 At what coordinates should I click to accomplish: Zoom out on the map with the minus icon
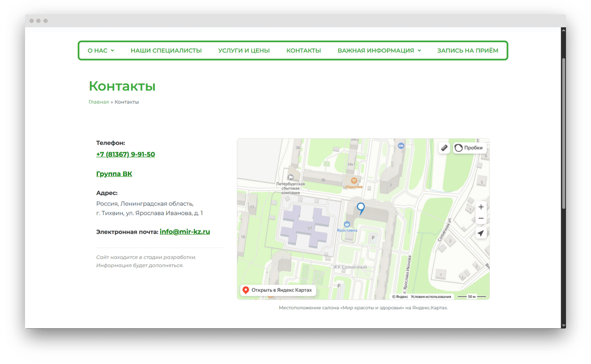click(x=481, y=218)
